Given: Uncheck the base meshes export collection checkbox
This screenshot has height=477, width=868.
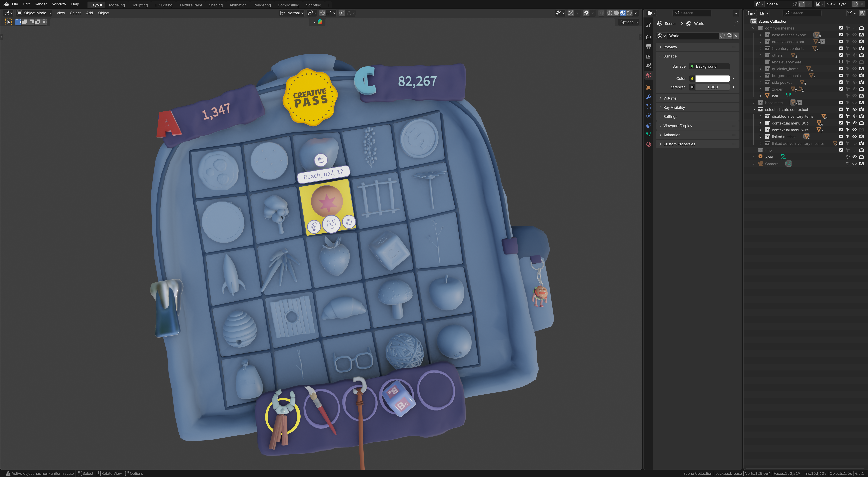Looking at the screenshot, I should (841, 35).
